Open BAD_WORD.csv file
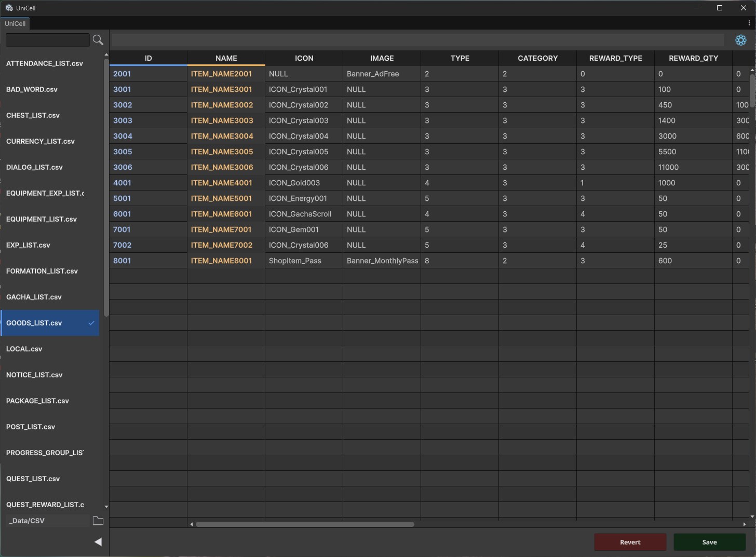 pyautogui.click(x=50, y=89)
